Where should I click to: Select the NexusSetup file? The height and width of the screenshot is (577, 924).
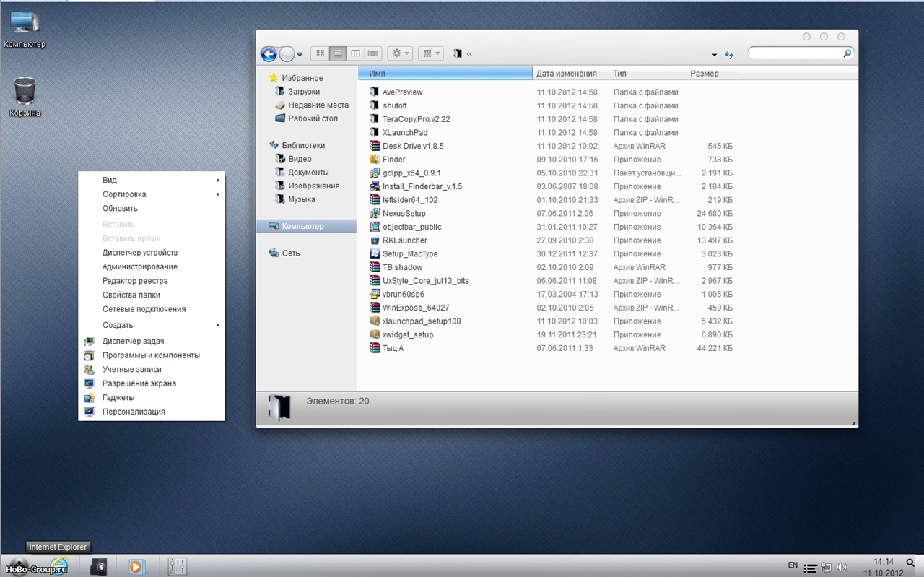[x=404, y=214]
